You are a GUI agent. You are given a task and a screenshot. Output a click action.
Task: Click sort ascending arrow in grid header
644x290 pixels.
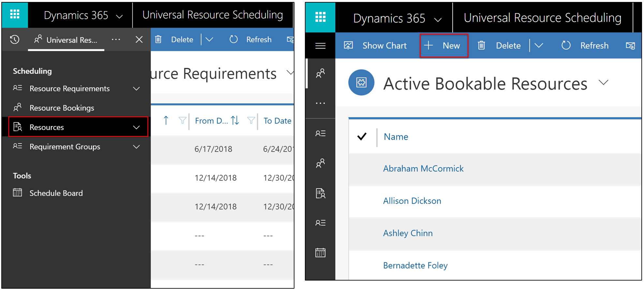[x=166, y=121]
